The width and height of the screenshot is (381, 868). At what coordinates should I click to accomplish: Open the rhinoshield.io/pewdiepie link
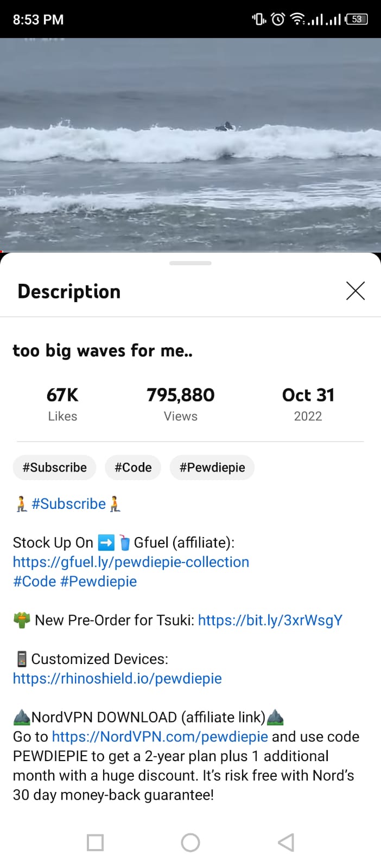point(117,679)
